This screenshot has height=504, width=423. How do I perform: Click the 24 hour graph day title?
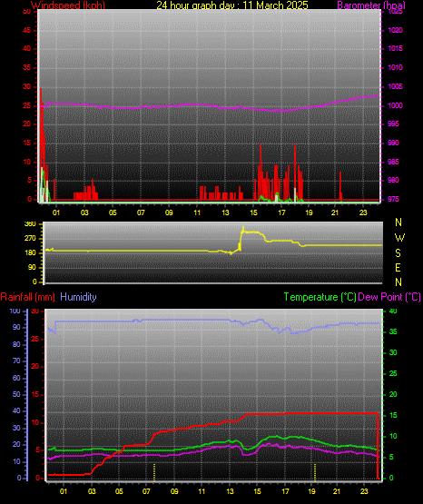click(232, 5)
